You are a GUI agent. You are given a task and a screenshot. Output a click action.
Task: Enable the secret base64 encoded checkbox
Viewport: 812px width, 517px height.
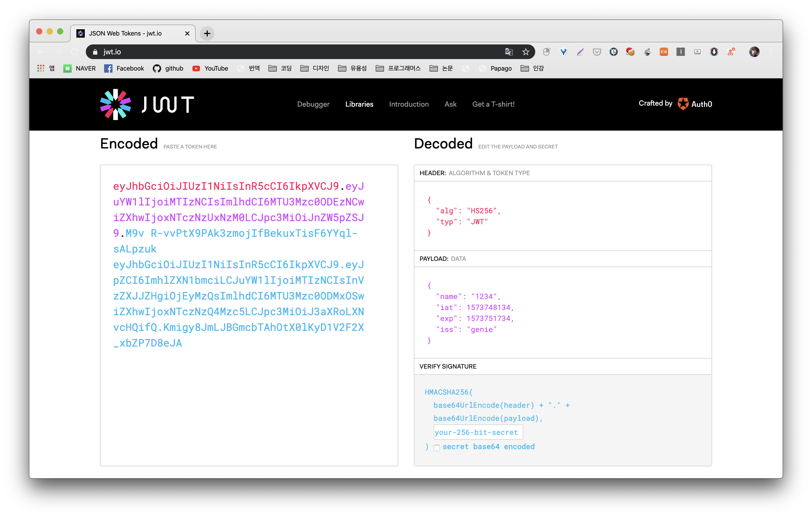(437, 447)
